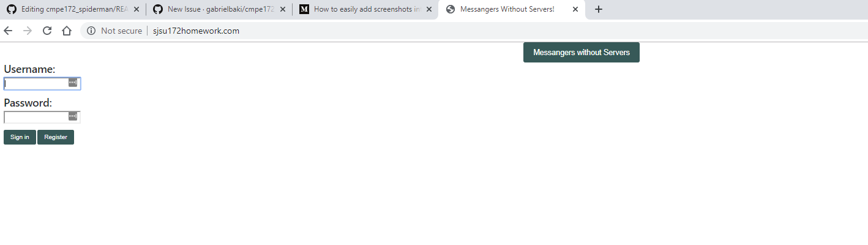Click the Register button
Image resolution: width=868 pixels, height=245 pixels.
[56, 137]
